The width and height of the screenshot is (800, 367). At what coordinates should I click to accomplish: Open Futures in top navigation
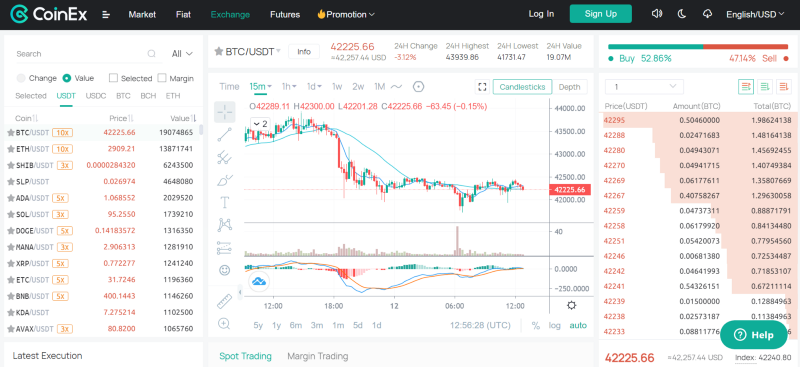click(285, 14)
